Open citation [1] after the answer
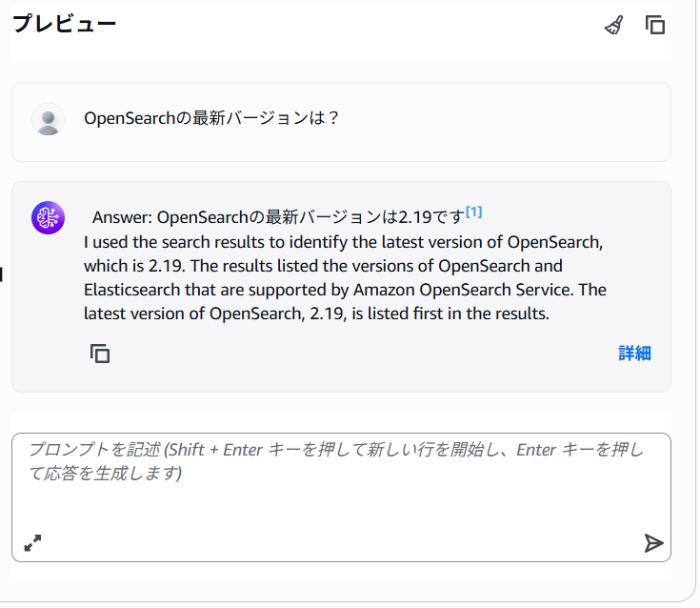Screen dimensions: 700x608 point(473,212)
